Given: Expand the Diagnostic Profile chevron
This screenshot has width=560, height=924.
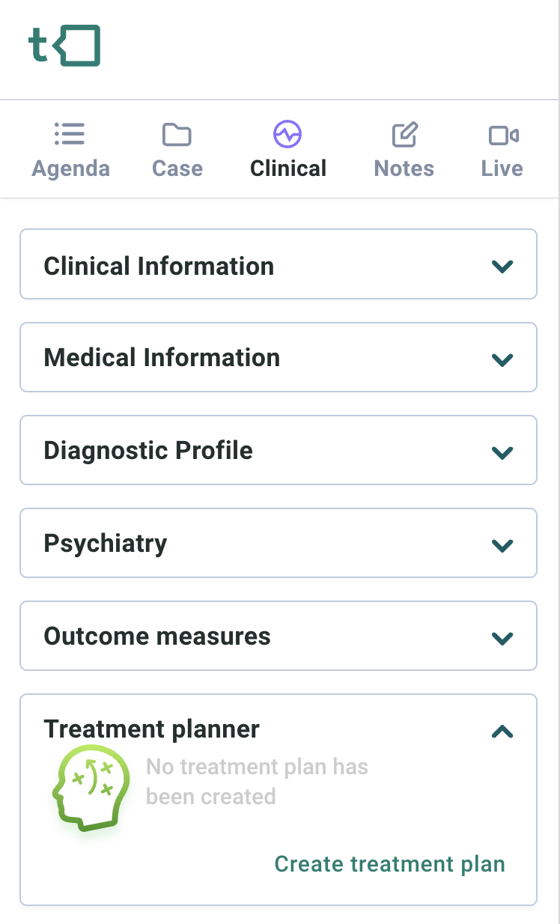Looking at the screenshot, I should [502, 452].
